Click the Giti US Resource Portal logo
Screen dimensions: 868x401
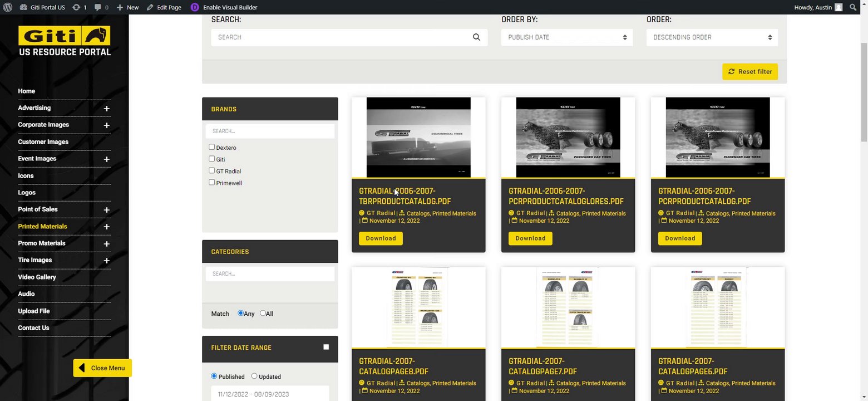tap(65, 41)
